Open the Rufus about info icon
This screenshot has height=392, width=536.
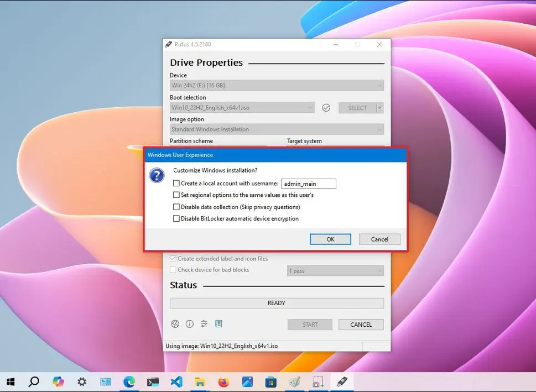189,324
